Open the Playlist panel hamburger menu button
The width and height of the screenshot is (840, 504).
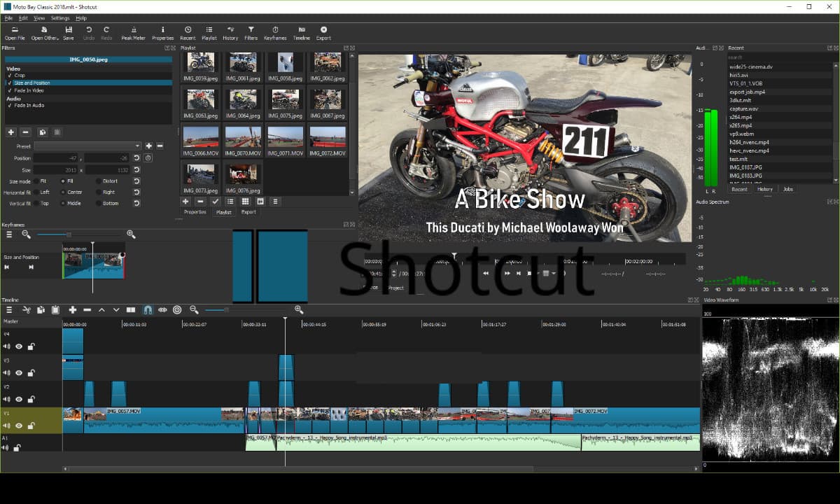[x=275, y=202]
